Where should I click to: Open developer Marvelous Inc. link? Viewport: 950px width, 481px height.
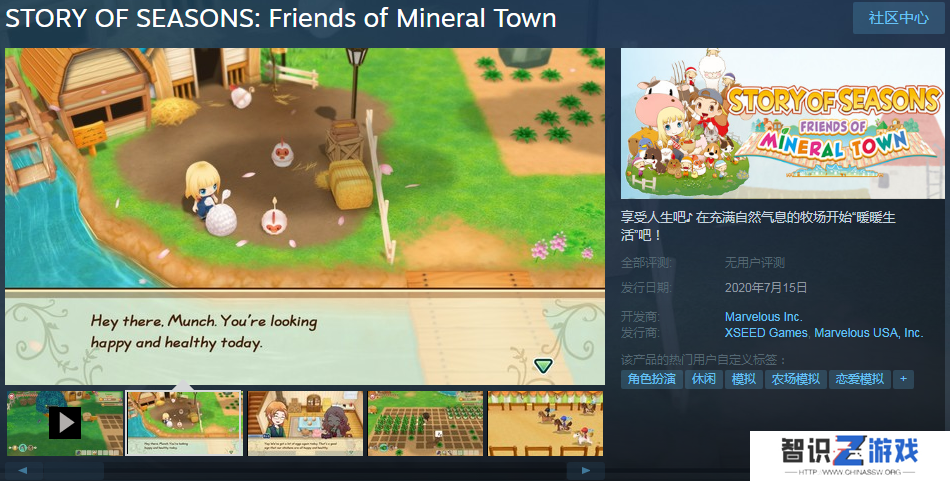[x=763, y=317]
